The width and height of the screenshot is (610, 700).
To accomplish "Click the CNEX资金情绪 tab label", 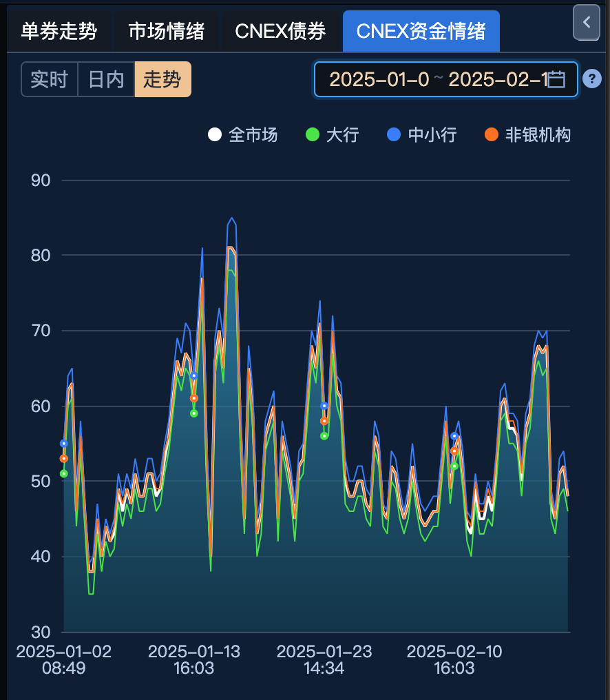I will click(x=421, y=31).
